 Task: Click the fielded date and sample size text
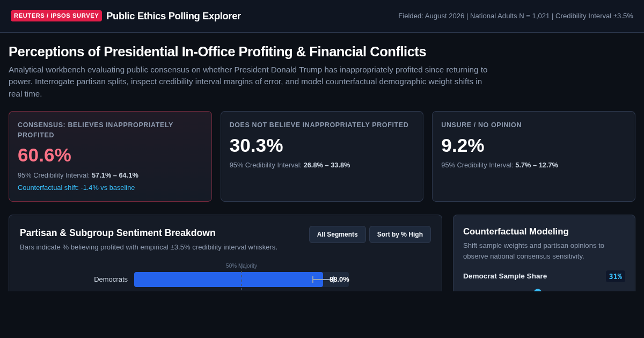point(516,16)
